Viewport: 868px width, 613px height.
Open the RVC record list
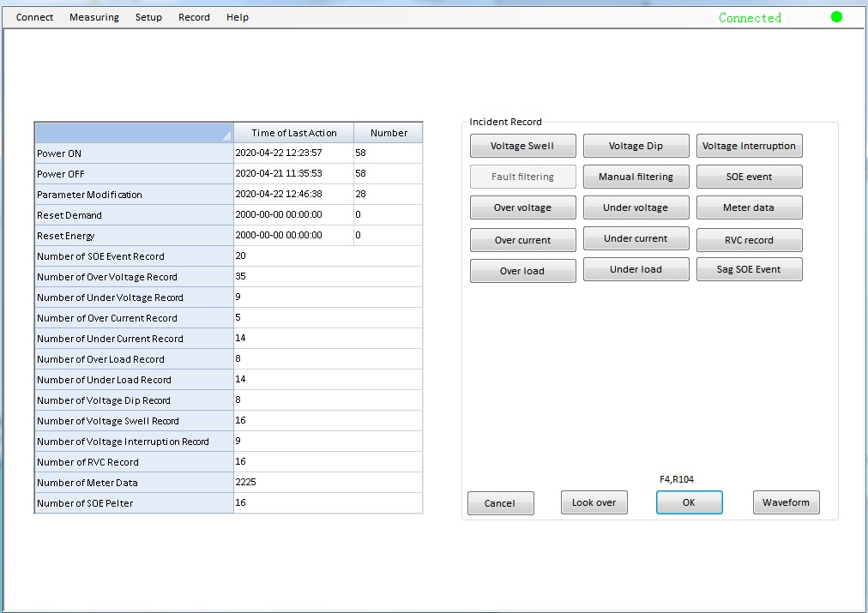point(749,241)
